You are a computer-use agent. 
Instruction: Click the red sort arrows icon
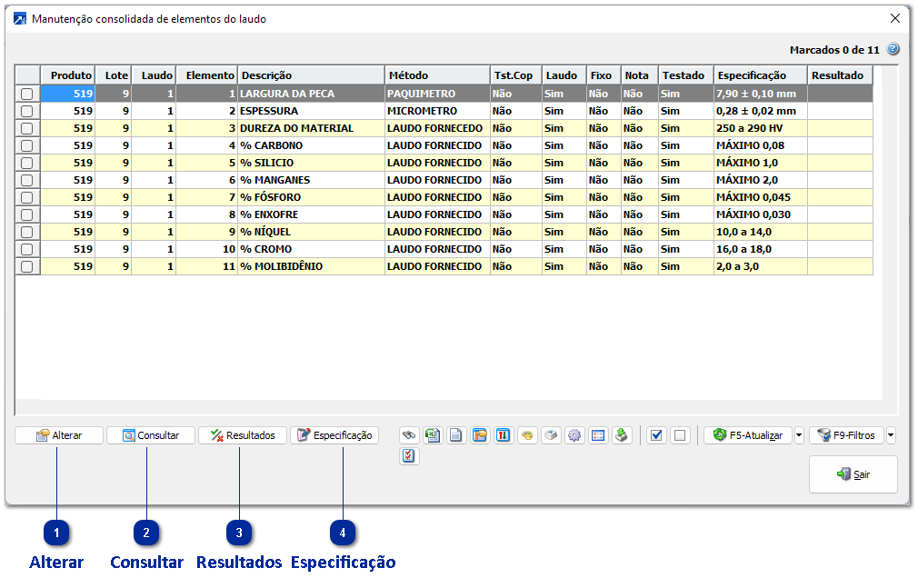point(504,435)
